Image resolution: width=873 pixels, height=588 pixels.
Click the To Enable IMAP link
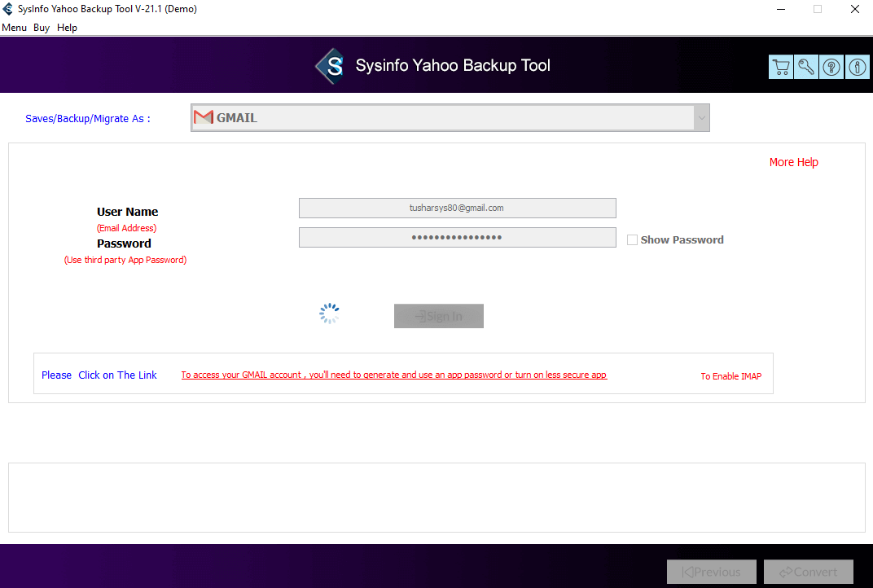731,376
